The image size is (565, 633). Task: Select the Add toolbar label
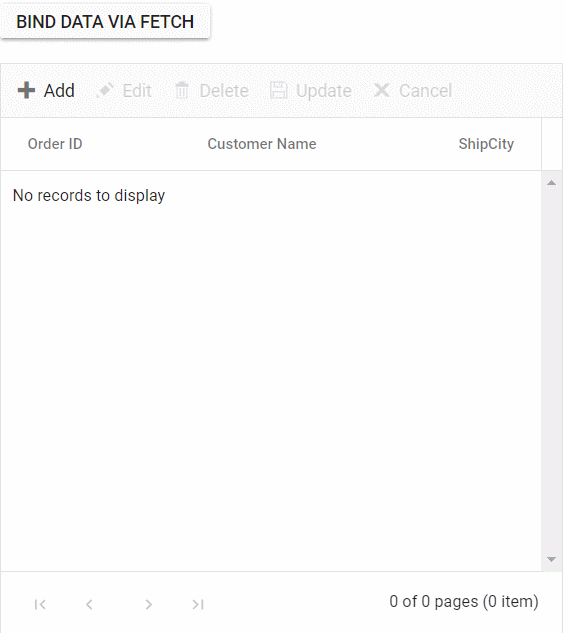pyautogui.click(x=59, y=90)
